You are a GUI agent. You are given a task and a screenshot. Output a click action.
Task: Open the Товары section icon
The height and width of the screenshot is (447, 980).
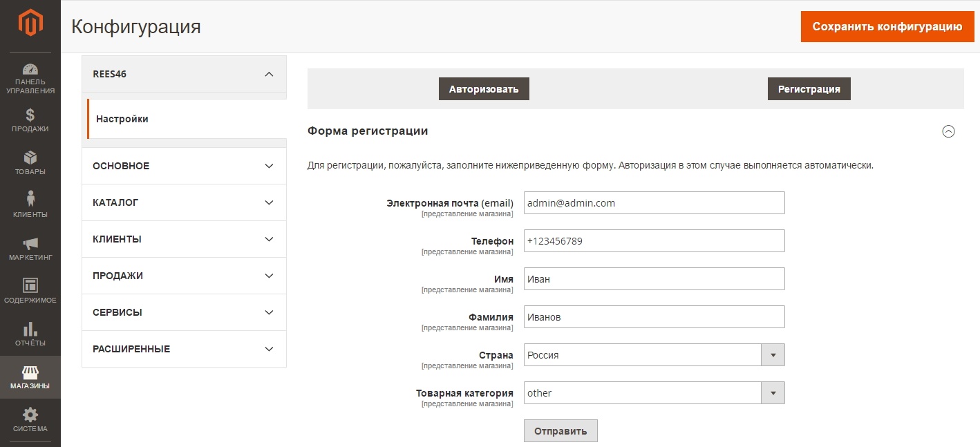tap(30, 158)
